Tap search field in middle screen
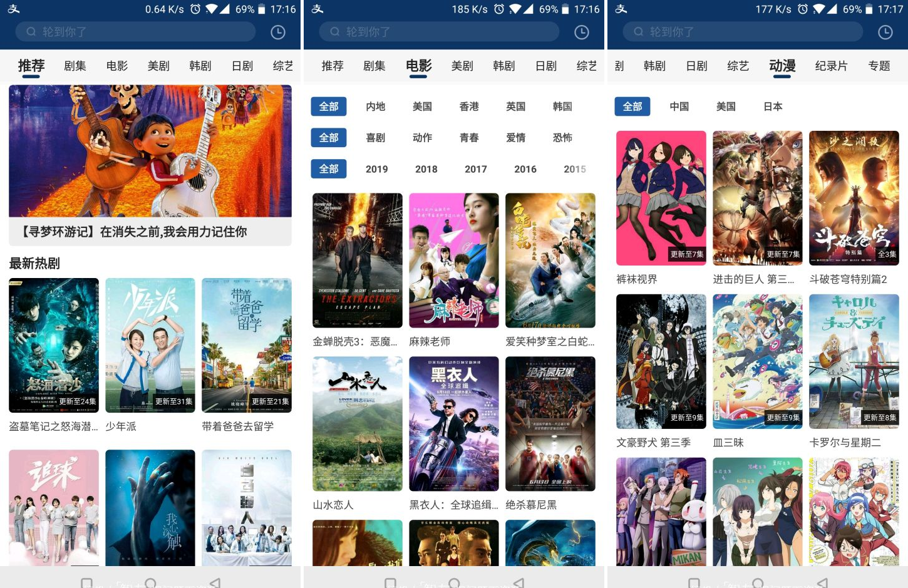The width and height of the screenshot is (908, 588). coord(440,31)
